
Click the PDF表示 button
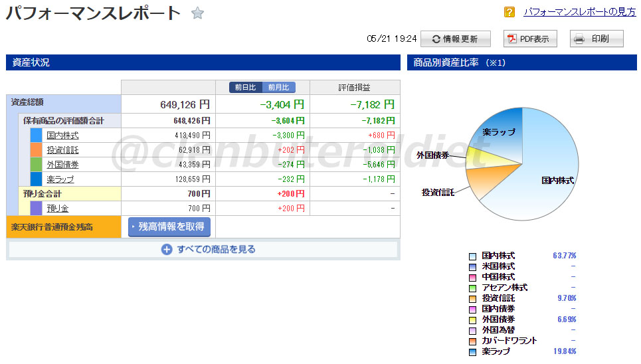530,39
